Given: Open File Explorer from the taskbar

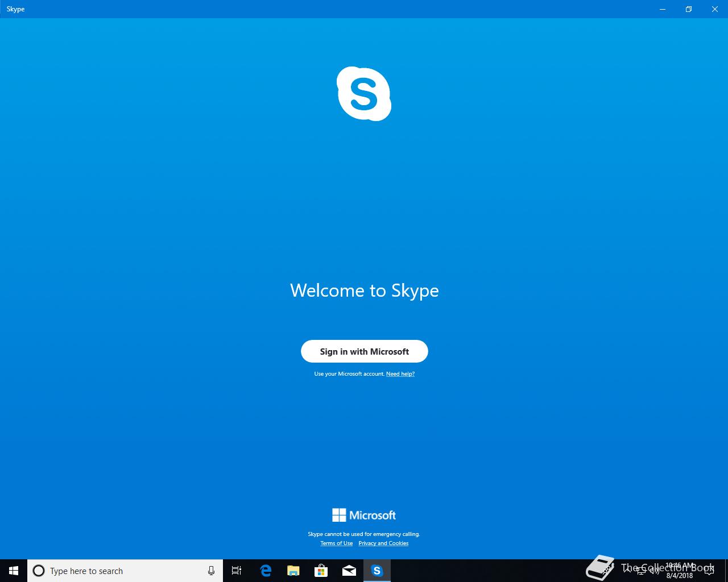Looking at the screenshot, I should [x=293, y=571].
